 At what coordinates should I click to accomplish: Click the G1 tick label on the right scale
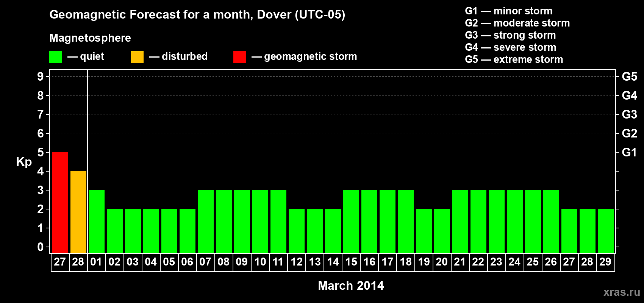pos(629,152)
